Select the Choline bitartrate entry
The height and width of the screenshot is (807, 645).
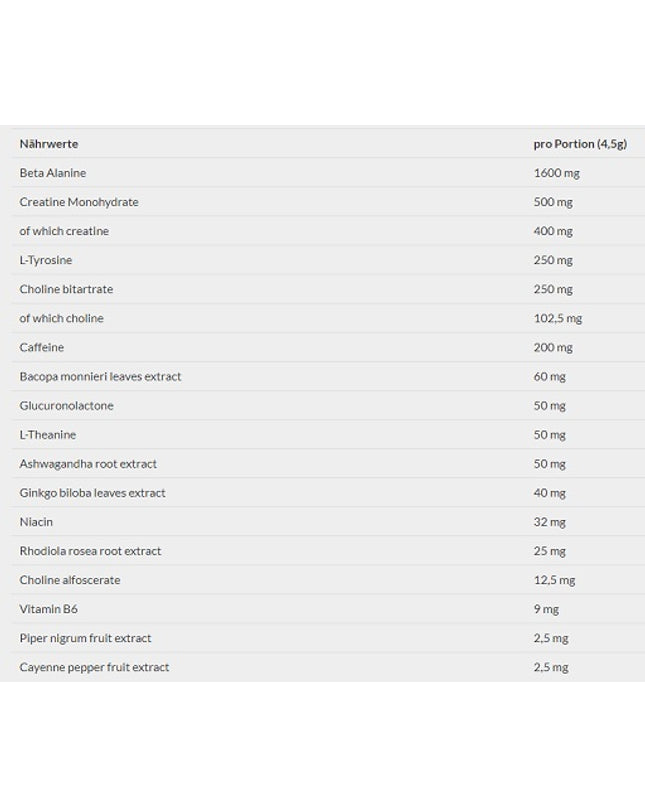tap(66, 289)
